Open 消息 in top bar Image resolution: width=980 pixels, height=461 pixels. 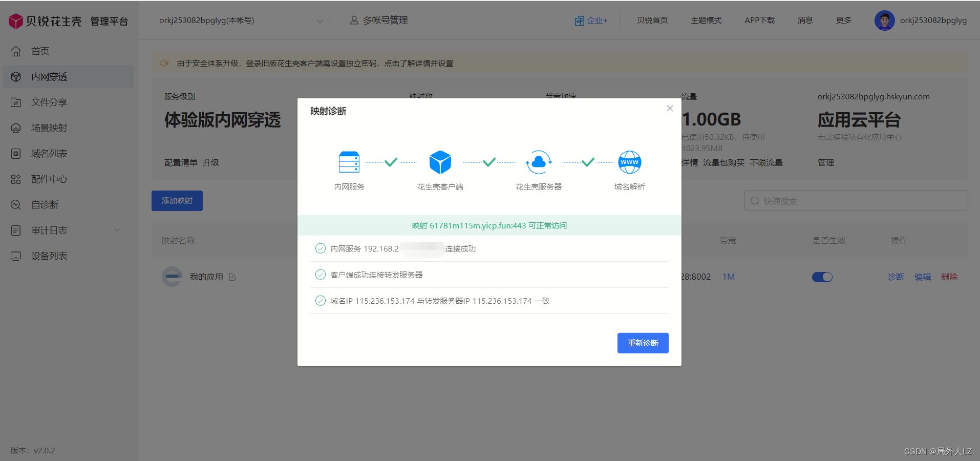[x=805, y=20]
